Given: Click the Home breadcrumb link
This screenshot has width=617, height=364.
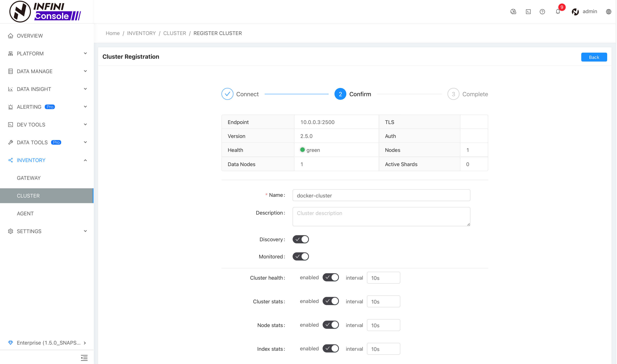Looking at the screenshot, I should click(x=113, y=33).
